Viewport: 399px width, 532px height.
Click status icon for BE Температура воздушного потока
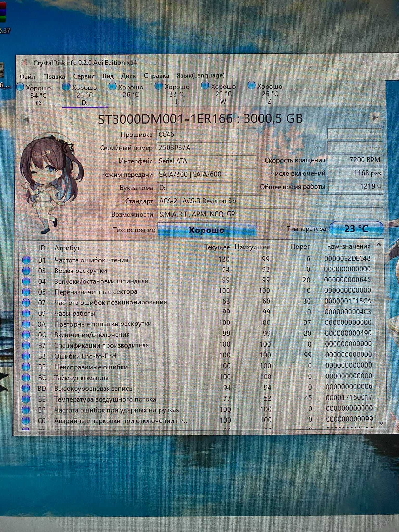pyautogui.click(x=26, y=399)
